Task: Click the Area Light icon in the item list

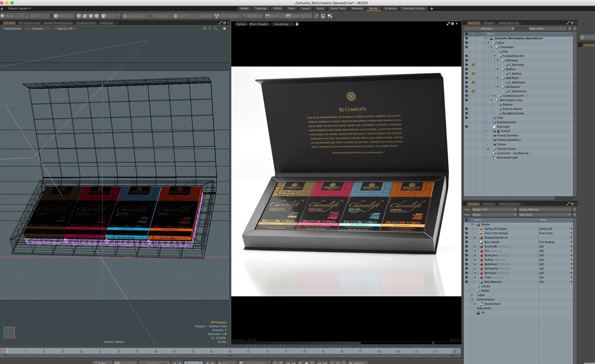Action: [494, 127]
